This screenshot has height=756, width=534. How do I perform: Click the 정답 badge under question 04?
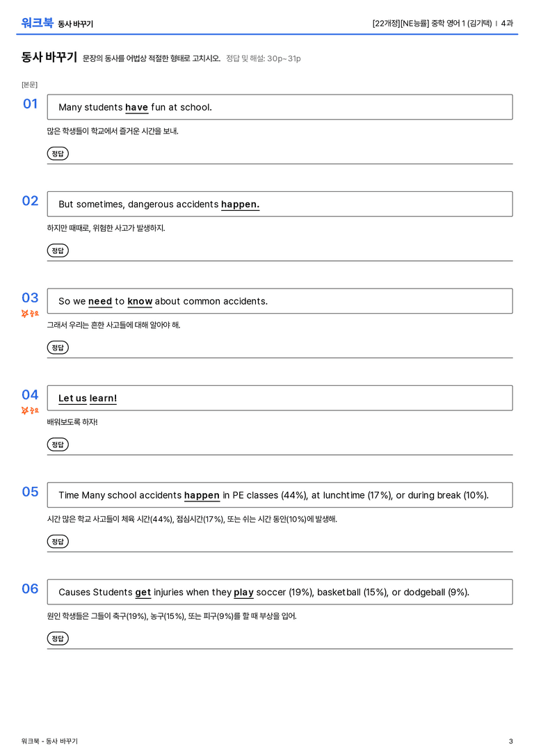coord(58,444)
